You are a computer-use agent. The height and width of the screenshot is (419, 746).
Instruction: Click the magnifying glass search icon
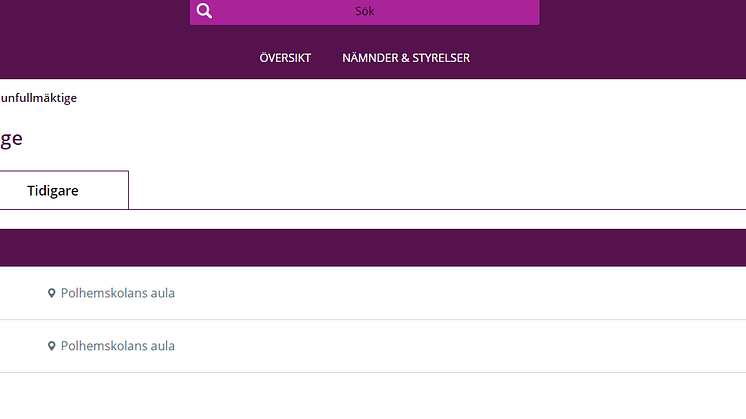(x=204, y=10)
